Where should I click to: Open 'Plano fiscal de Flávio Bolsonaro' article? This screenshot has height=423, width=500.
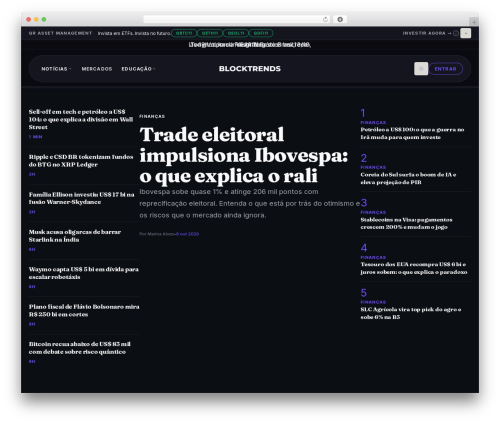(84, 310)
